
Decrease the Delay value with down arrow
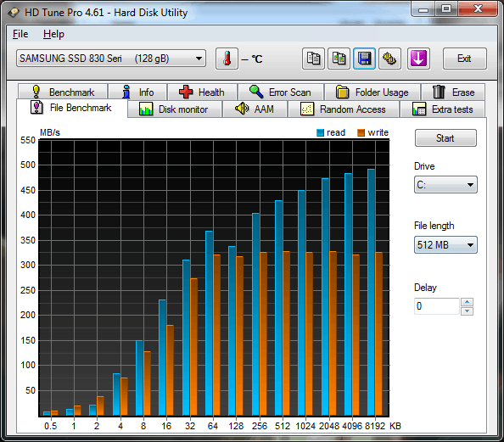coord(467,311)
